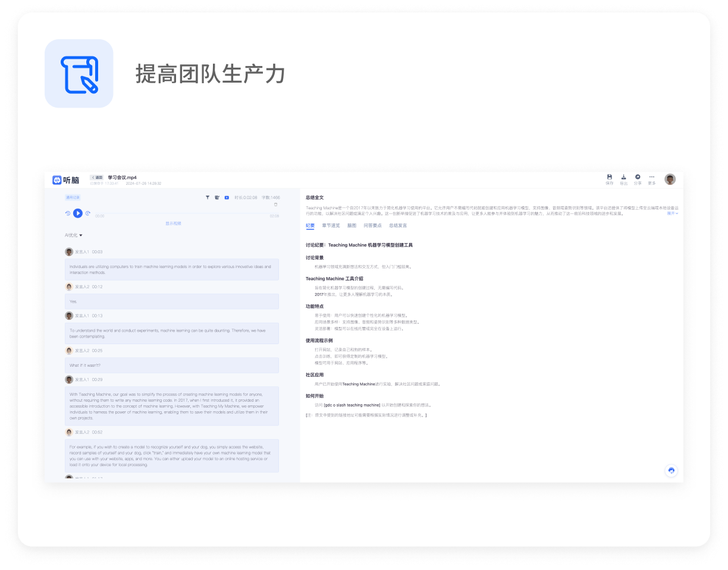Click the 发言人2 avatar at 00:25
This screenshot has width=728, height=570.
[69, 351]
